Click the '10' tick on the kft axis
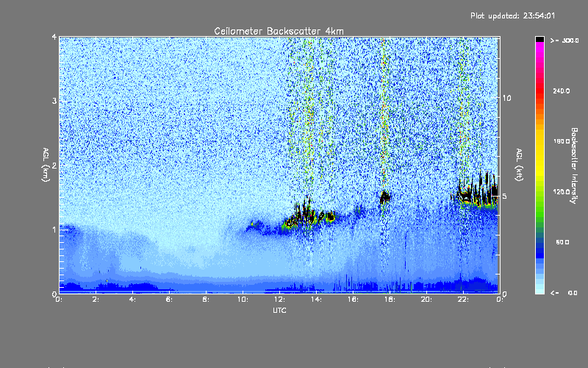The image size is (588, 368). (x=506, y=98)
